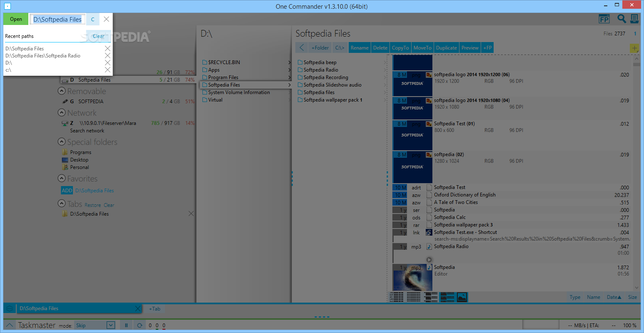Click the CopyTo button

tap(400, 48)
